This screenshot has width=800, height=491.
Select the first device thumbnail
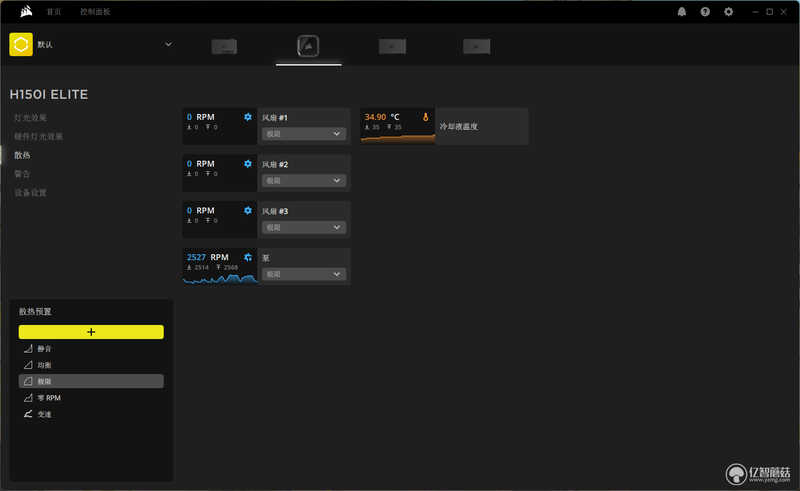224,46
